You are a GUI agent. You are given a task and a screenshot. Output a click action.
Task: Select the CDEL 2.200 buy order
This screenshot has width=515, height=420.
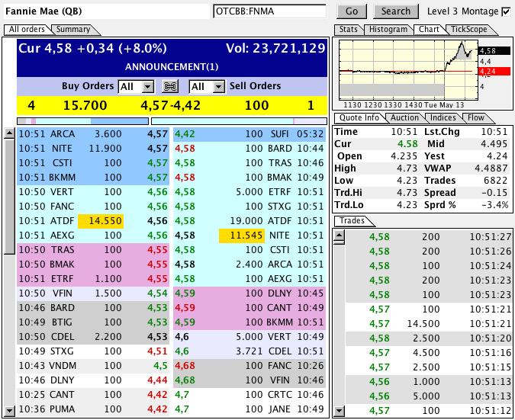(x=93, y=337)
